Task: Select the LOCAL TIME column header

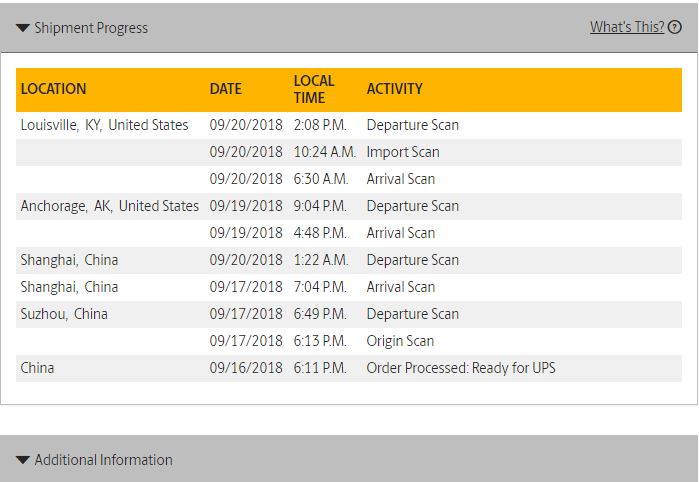Action: pyautogui.click(x=314, y=89)
